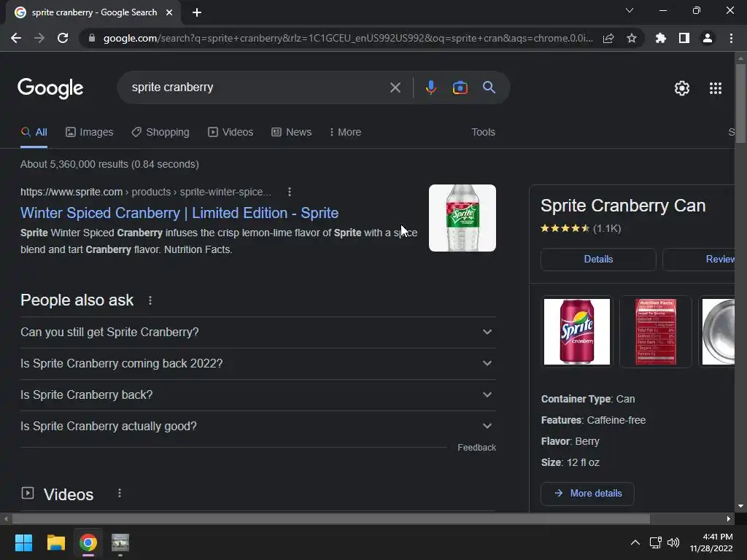Open Videos section options menu
Image resolution: width=747 pixels, height=560 pixels.
120,494
